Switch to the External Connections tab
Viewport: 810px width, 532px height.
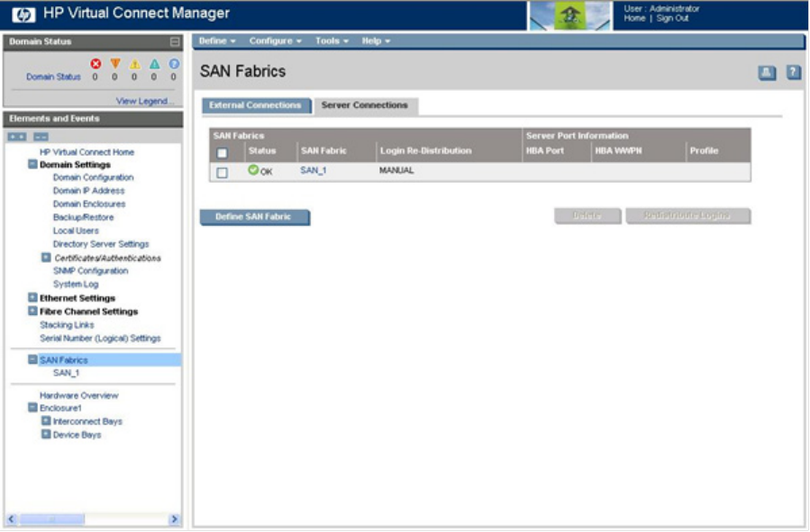tap(255, 105)
